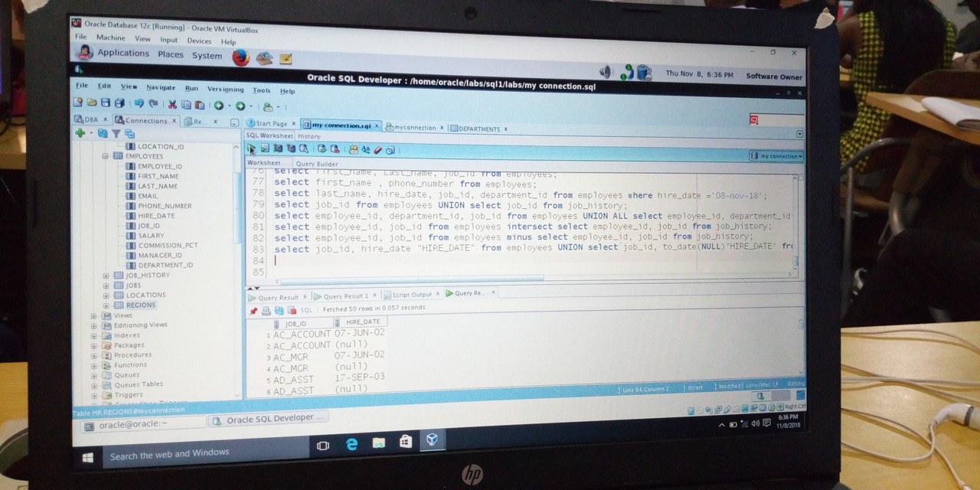Open the Places menu in GNOME panel

171,54
